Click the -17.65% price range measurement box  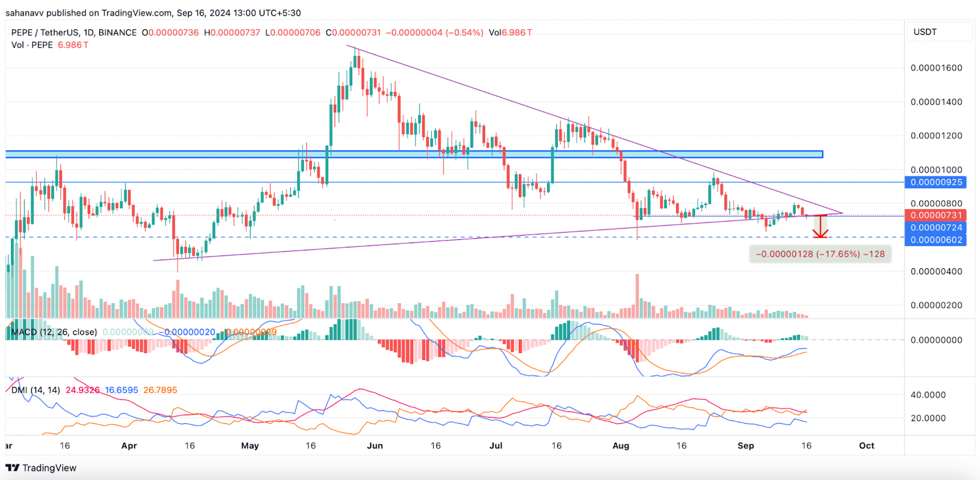coord(820,254)
